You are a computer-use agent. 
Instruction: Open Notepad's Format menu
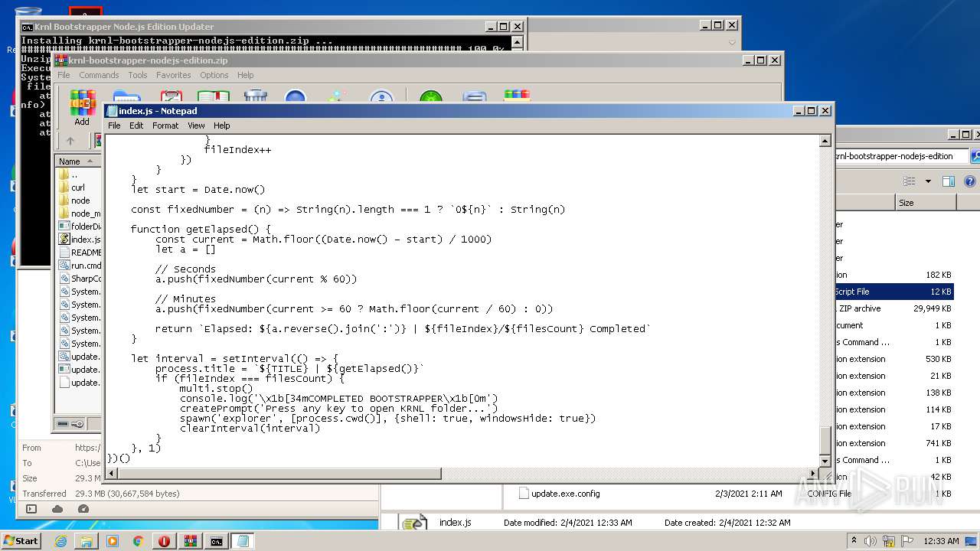click(165, 126)
